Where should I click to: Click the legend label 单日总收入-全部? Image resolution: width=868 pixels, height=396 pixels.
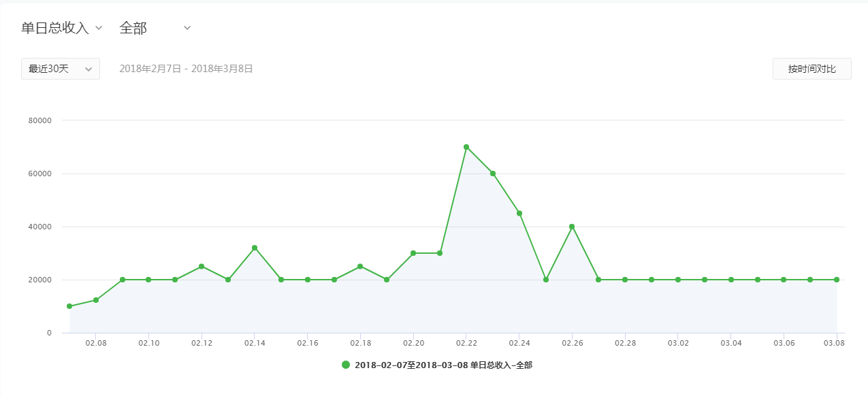(x=443, y=365)
